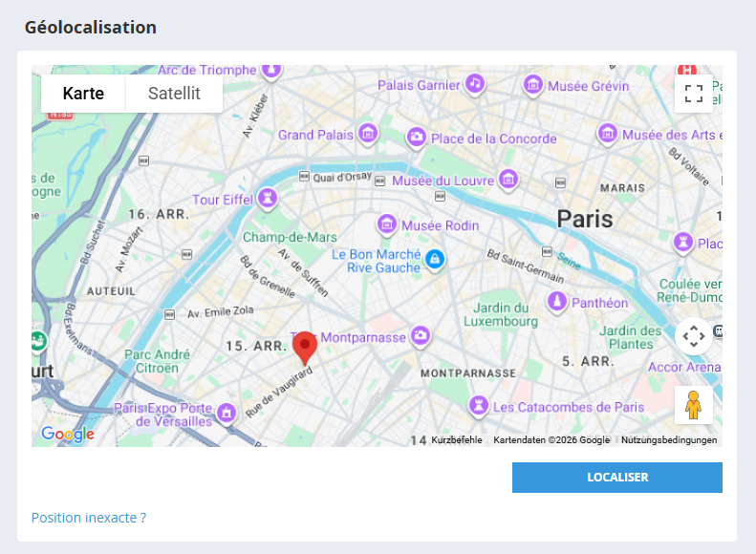This screenshot has height=554, width=756.
Task: Click the Parc André Citroën label
Action: pyautogui.click(x=157, y=361)
